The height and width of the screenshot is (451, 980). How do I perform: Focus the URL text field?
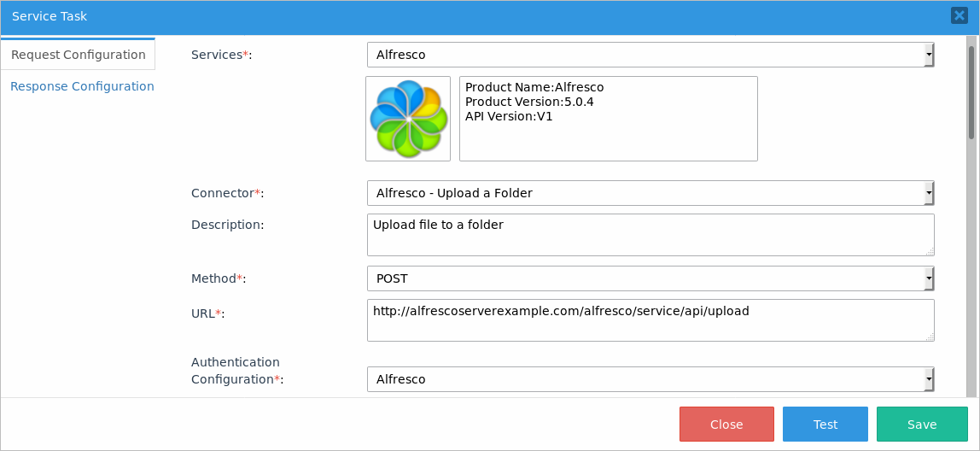650,320
